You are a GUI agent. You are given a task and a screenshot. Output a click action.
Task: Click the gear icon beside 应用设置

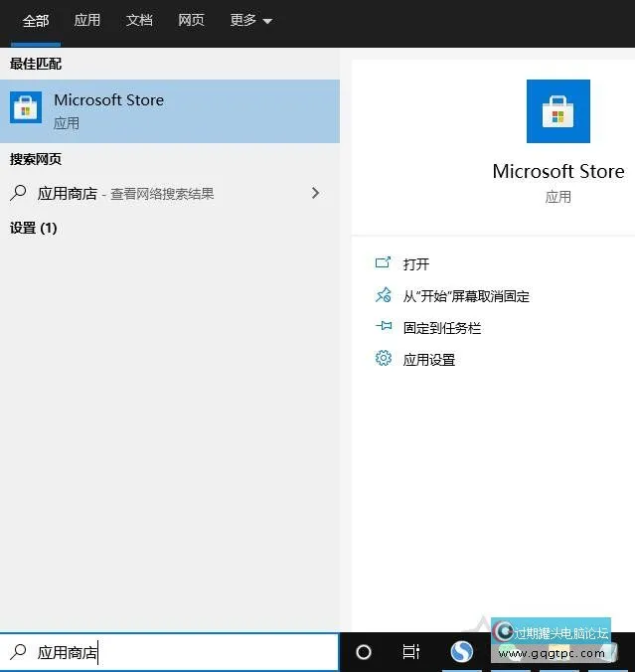(383, 358)
